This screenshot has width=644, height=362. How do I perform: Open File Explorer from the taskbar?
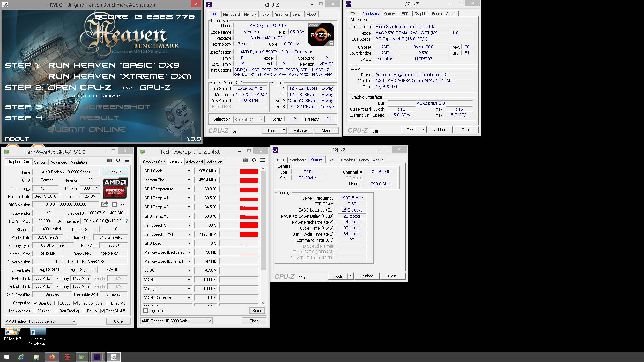pos(36,357)
